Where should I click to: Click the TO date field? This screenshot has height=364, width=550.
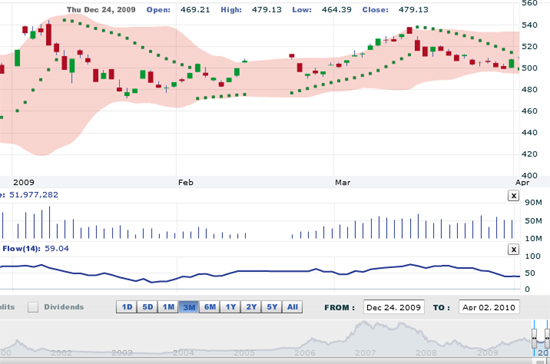489,307
